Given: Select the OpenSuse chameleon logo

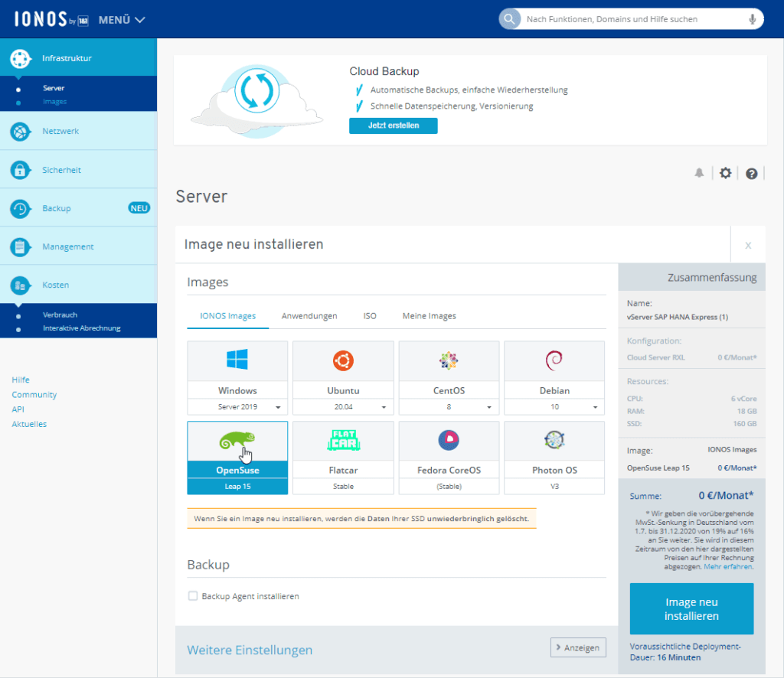Looking at the screenshot, I should pyautogui.click(x=237, y=441).
